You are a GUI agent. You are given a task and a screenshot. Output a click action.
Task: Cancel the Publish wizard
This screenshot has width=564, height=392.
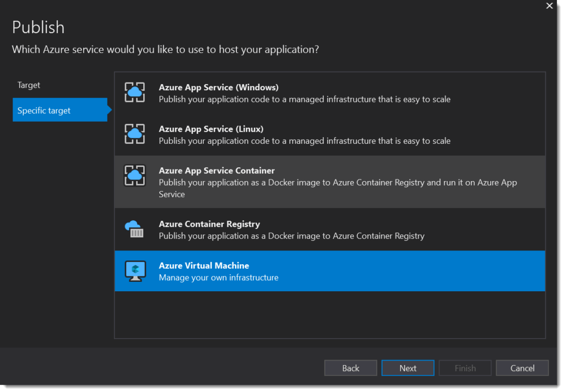[522, 368]
